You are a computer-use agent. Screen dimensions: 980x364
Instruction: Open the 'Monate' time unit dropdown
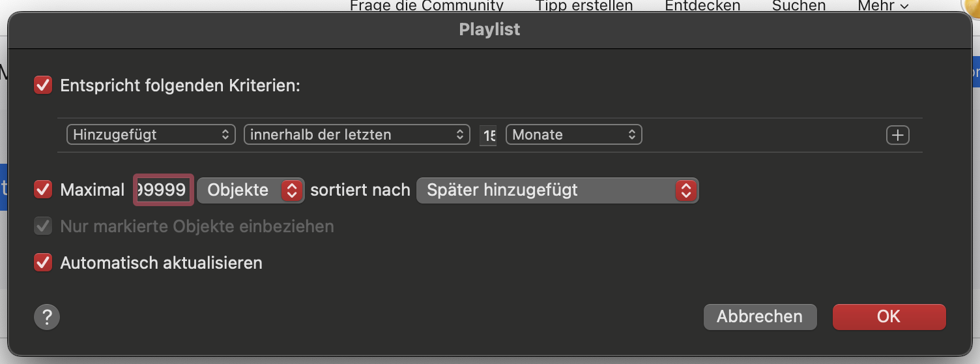573,135
